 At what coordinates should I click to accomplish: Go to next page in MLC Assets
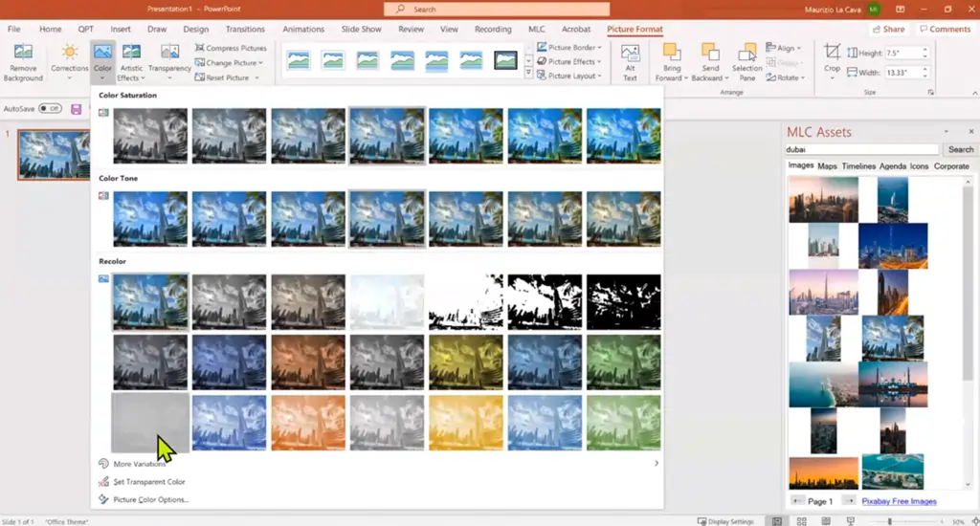coord(848,501)
